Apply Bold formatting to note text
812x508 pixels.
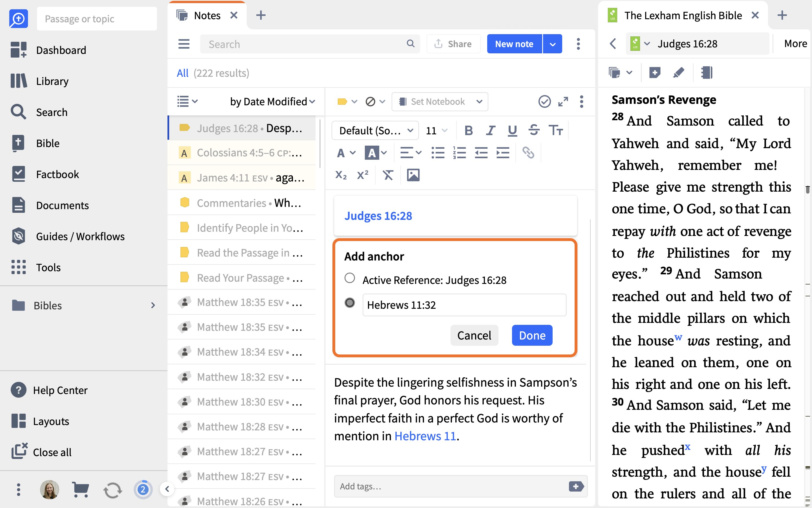coord(468,130)
